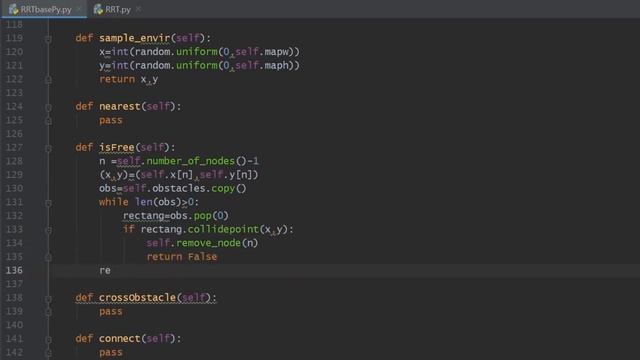Click 'return x,y' statement

[x=129, y=79]
